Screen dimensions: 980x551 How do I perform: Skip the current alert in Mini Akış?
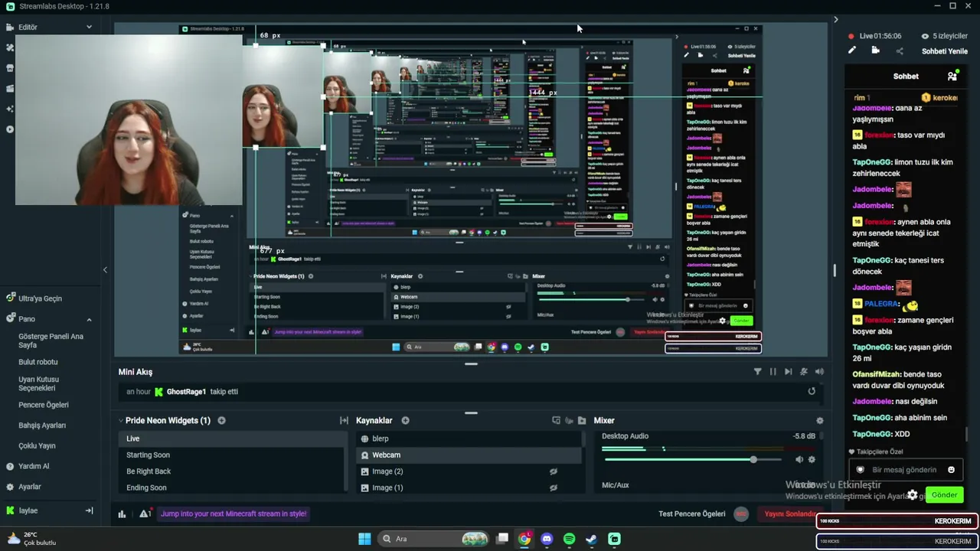point(788,372)
